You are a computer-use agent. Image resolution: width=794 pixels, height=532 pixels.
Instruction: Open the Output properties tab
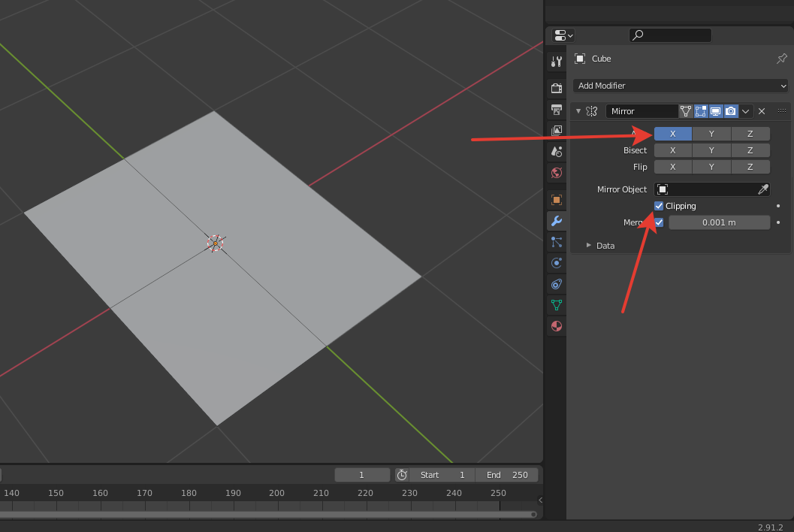click(557, 110)
